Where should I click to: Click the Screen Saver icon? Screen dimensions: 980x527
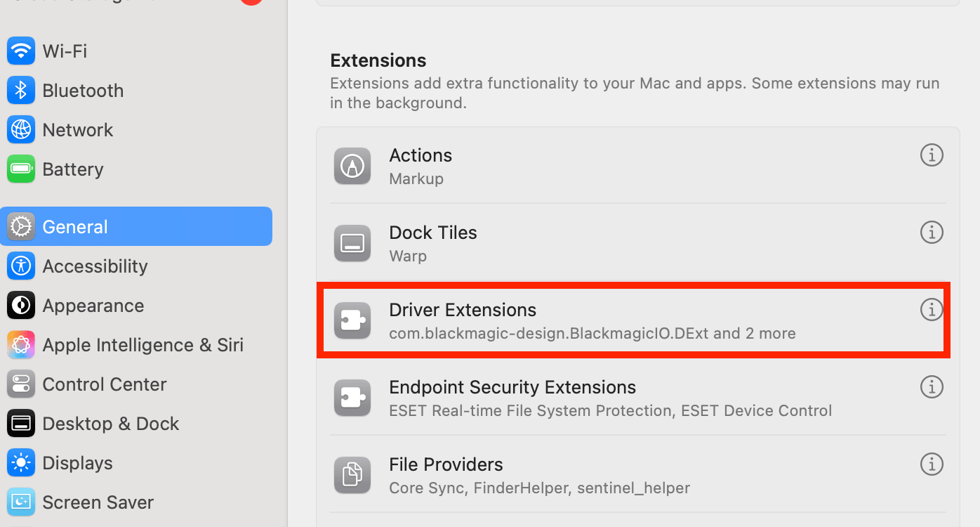(x=21, y=502)
